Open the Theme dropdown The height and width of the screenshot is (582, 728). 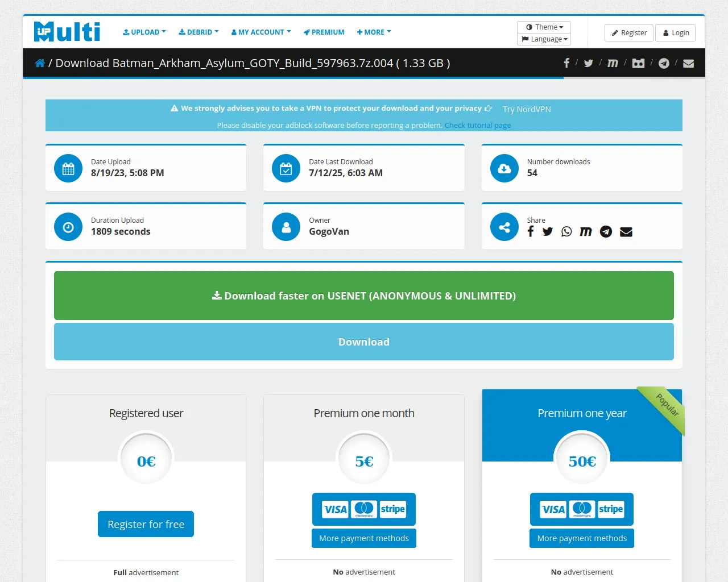[544, 27]
